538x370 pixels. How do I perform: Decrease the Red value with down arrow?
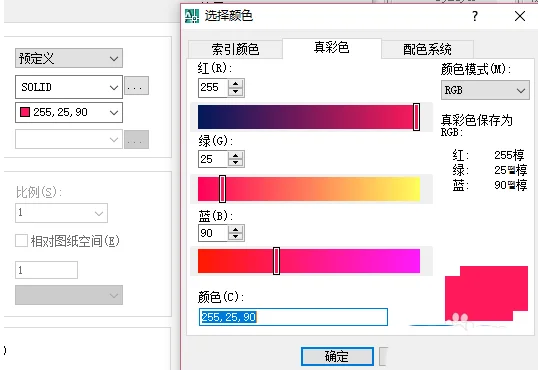click(236, 92)
